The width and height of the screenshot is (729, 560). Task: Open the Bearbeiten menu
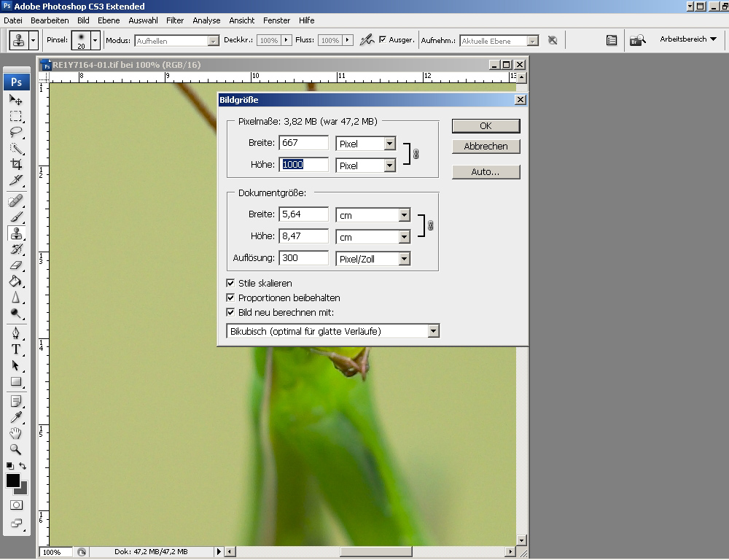tap(50, 20)
